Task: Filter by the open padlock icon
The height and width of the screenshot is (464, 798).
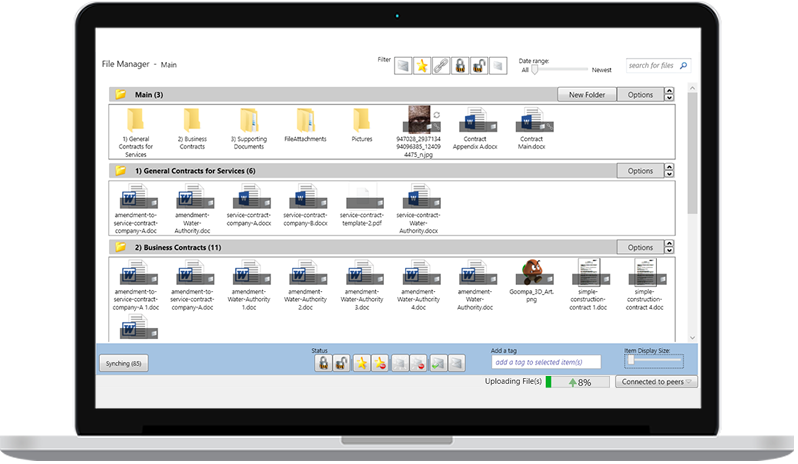Action: (x=479, y=66)
